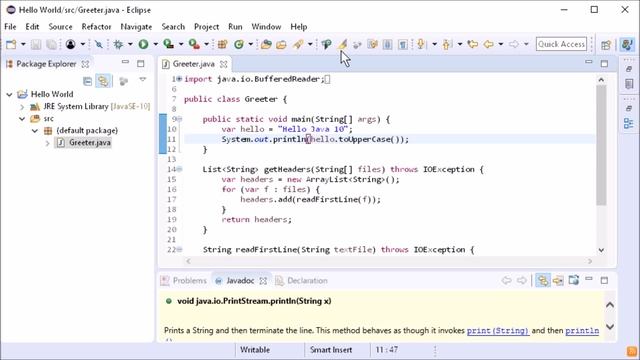Switch to the Declaration tab
The image size is (640, 360).
pos(302,280)
